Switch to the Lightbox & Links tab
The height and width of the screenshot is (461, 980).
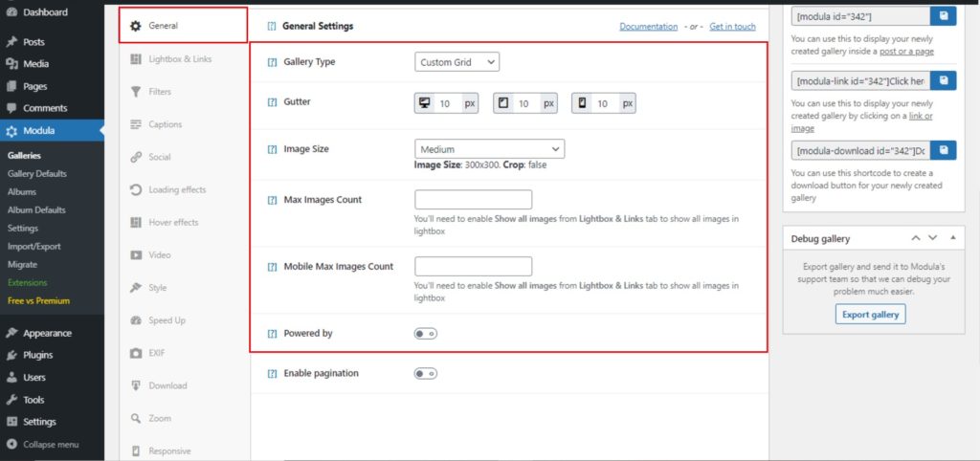(x=180, y=59)
